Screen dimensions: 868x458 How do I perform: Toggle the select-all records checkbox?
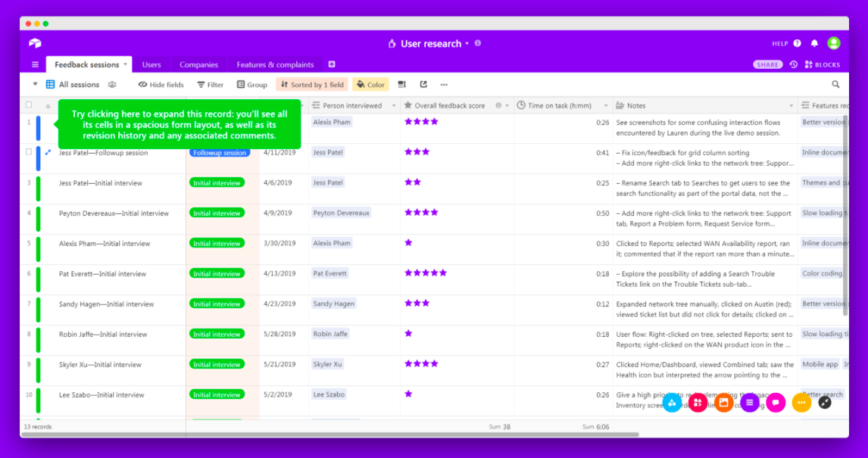28,105
